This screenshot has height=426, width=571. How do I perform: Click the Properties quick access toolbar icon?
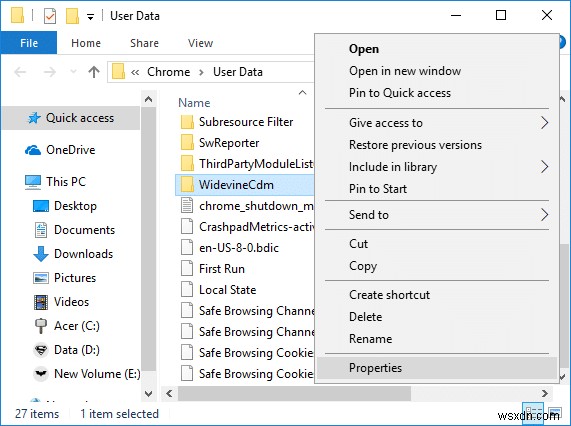coord(50,16)
